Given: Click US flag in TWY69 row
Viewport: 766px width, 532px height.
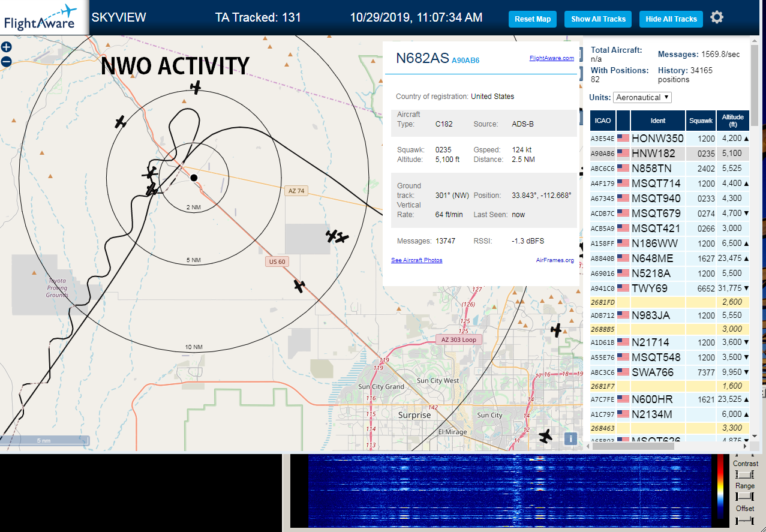Looking at the screenshot, I should pyautogui.click(x=623, y=288).
